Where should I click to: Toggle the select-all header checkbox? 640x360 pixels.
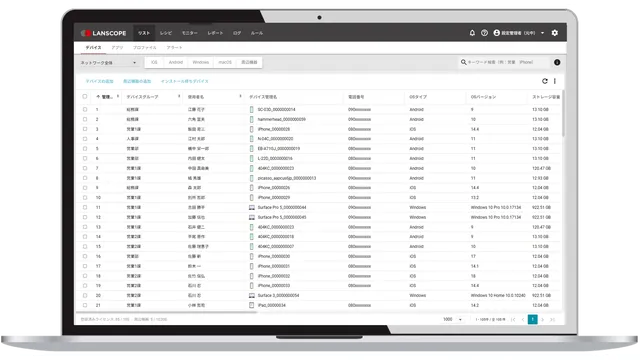click(x=85, y=97)
